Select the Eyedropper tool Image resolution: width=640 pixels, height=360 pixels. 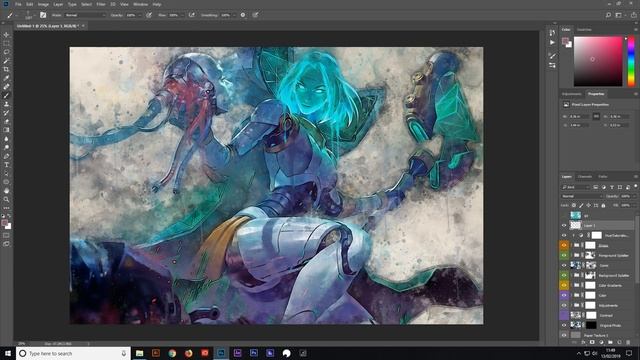6,78
